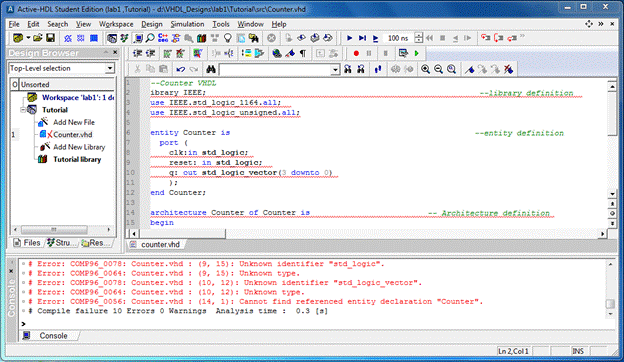Select the counter.vhd editor tab
The image size is (624, 362).
156,244
